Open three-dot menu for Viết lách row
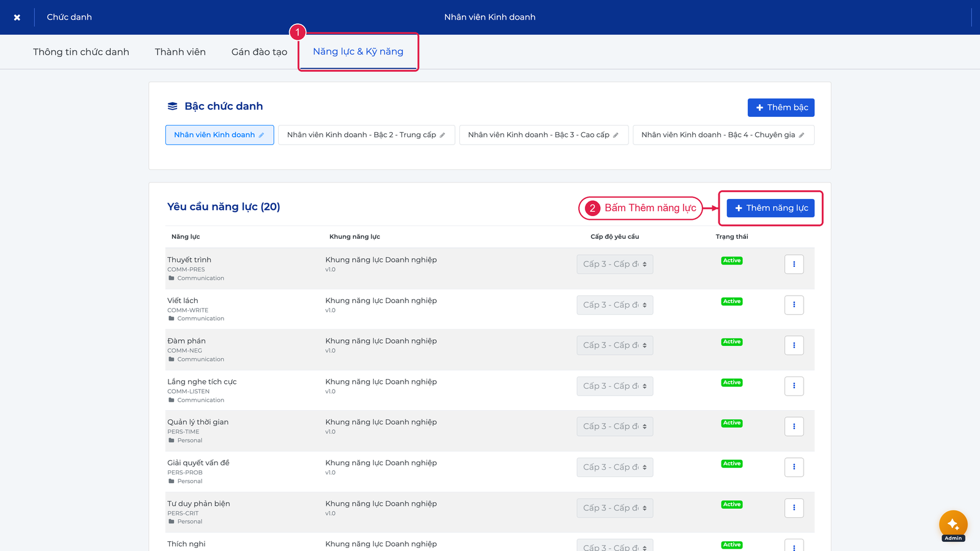The image size is (980, 551). click(x=794, y=305)
